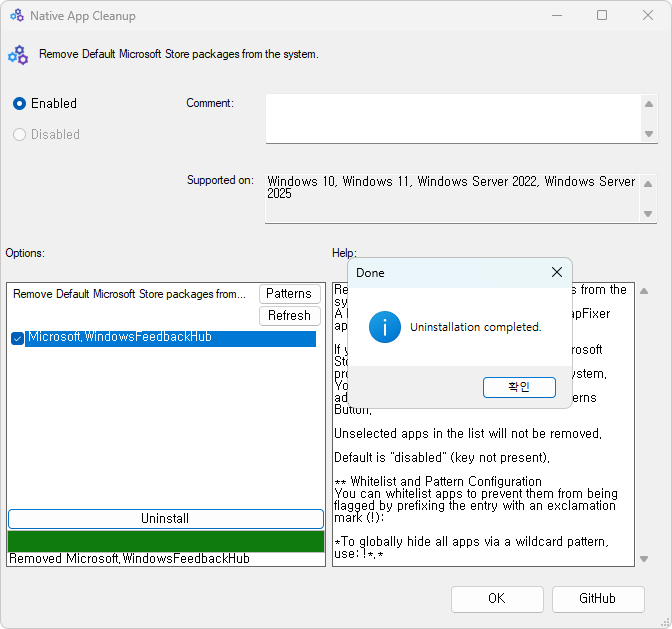Screen dimensions: 672x629
Task: Select the Enabled radio button
Action: pos(19,104)
